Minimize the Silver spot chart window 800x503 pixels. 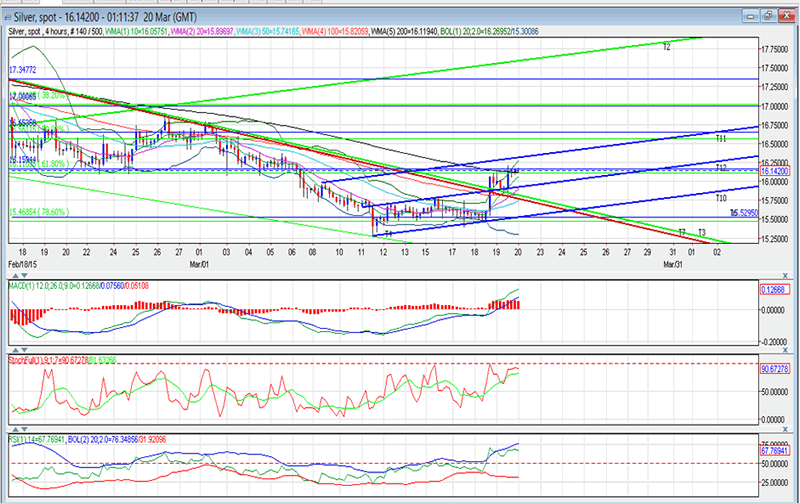753,14
